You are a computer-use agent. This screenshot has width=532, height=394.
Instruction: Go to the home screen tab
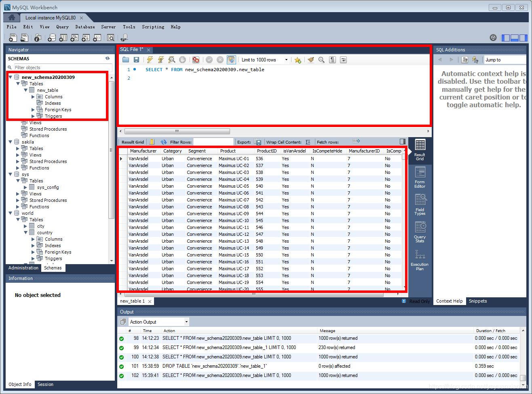point(12,18)
